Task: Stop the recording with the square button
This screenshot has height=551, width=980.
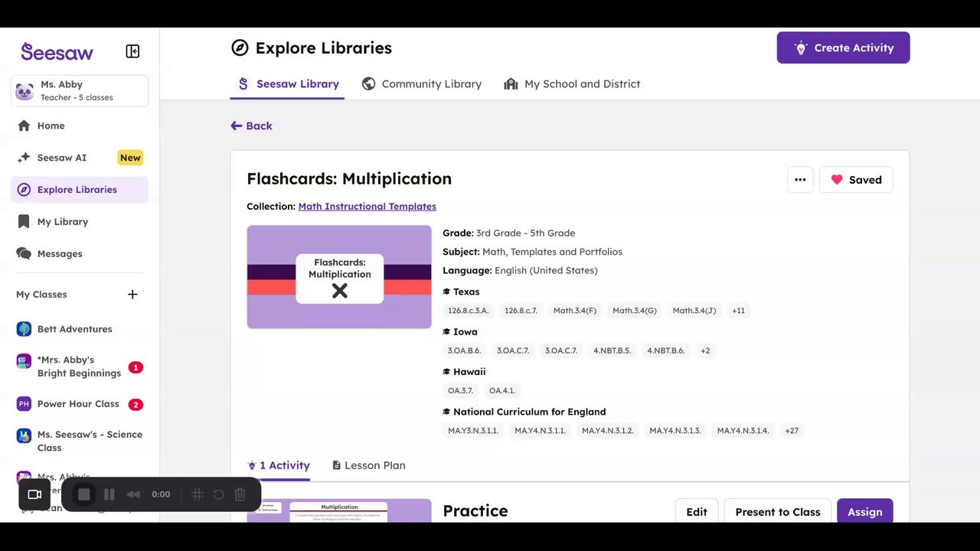Action: pos(84,494)
